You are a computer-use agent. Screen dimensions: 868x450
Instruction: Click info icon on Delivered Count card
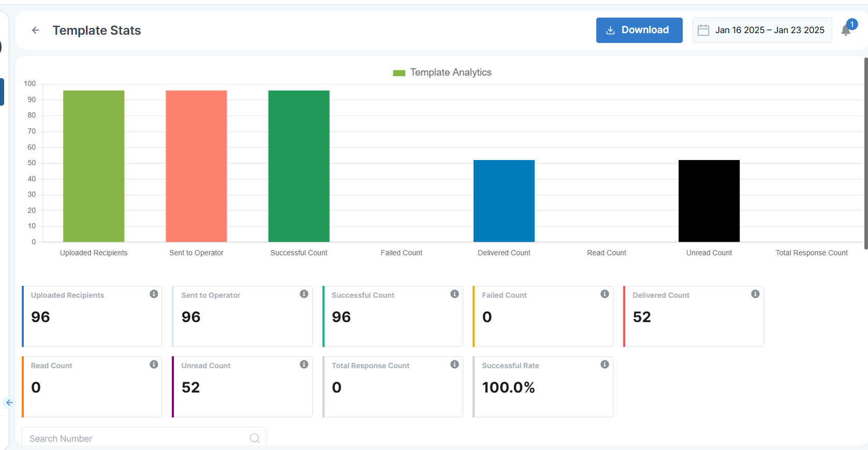pyautogui.click(x=755, y=294)
